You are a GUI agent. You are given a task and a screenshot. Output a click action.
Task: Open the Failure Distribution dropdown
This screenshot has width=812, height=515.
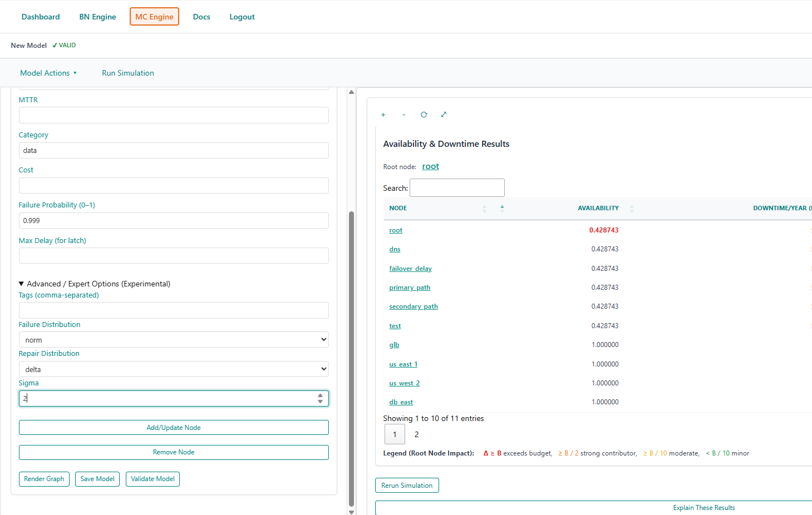[x=174, y=340]
